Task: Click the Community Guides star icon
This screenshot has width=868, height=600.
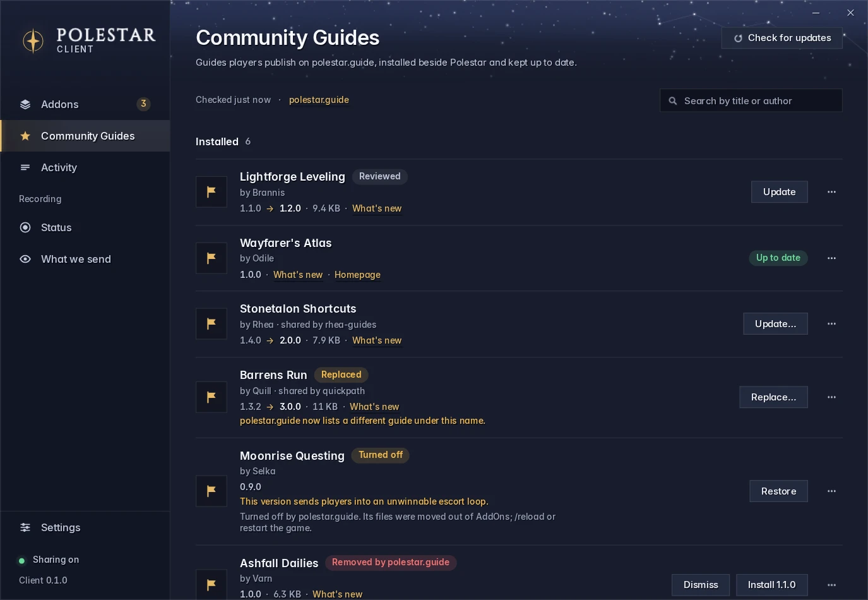Action: pos(25,136)
